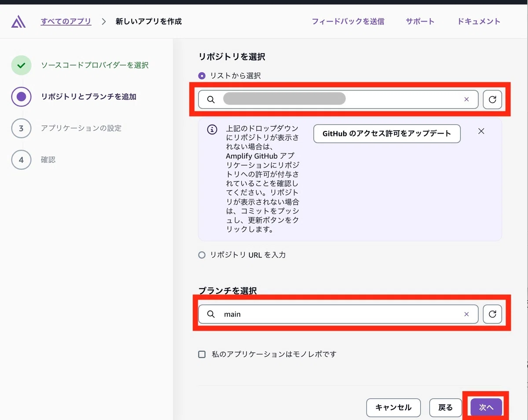Click the branch search magnifier icon
This screenshot has height=420, width=528.
coord(211,314)
